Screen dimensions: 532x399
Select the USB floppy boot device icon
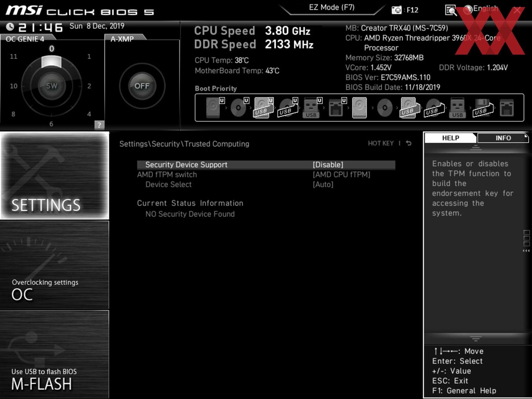click(x=483, y=108)
